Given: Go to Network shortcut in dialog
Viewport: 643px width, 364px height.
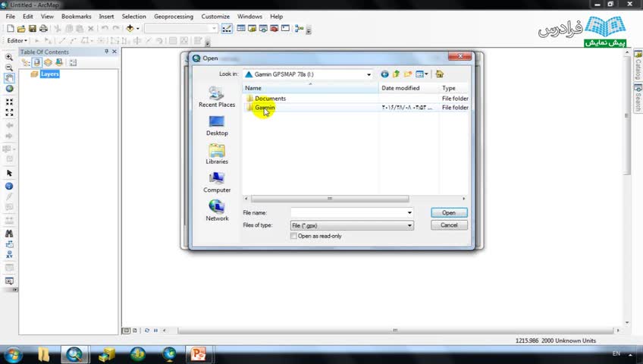Looking at the screenshot, I should tap(217, 211).
